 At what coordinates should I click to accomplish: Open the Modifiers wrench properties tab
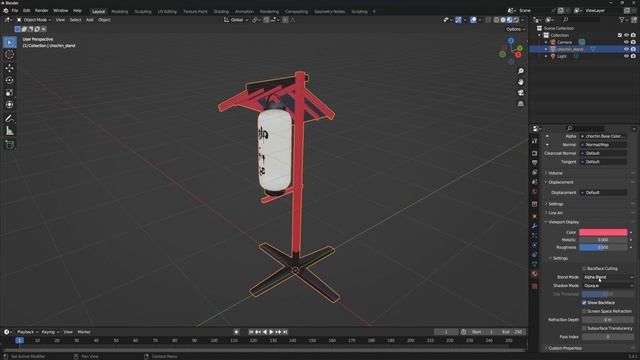(535, 226)
